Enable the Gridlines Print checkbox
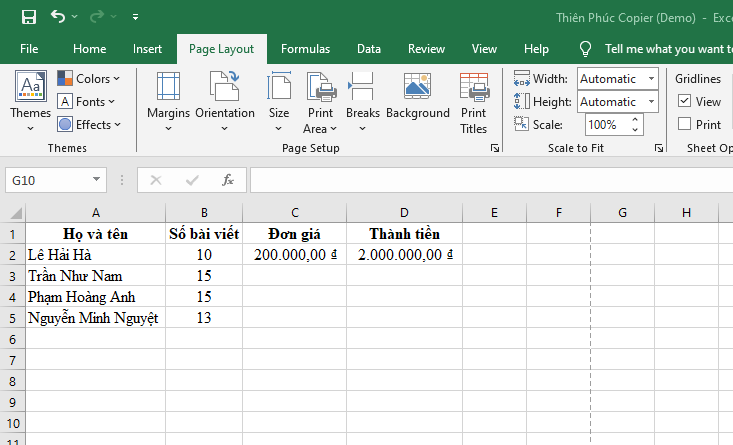 click(684, 124)
